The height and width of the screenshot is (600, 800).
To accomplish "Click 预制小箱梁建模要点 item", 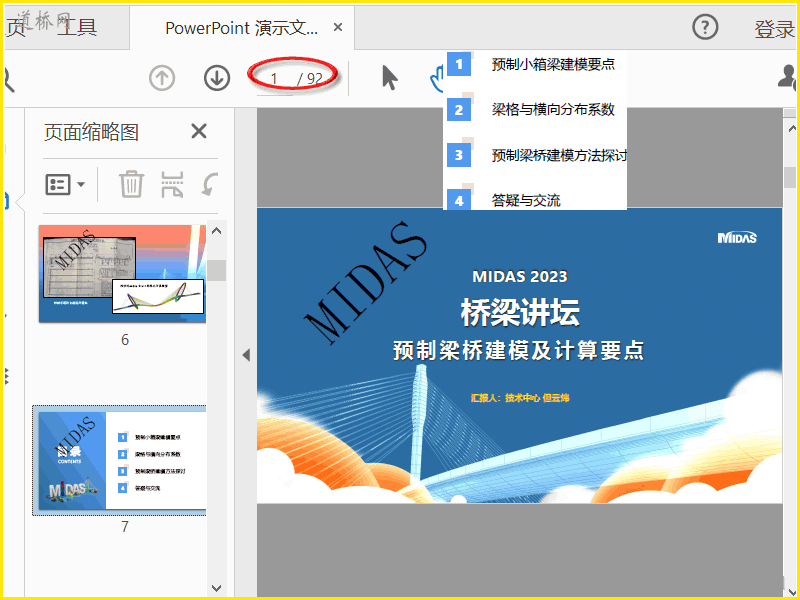I will tap(553, 64).
